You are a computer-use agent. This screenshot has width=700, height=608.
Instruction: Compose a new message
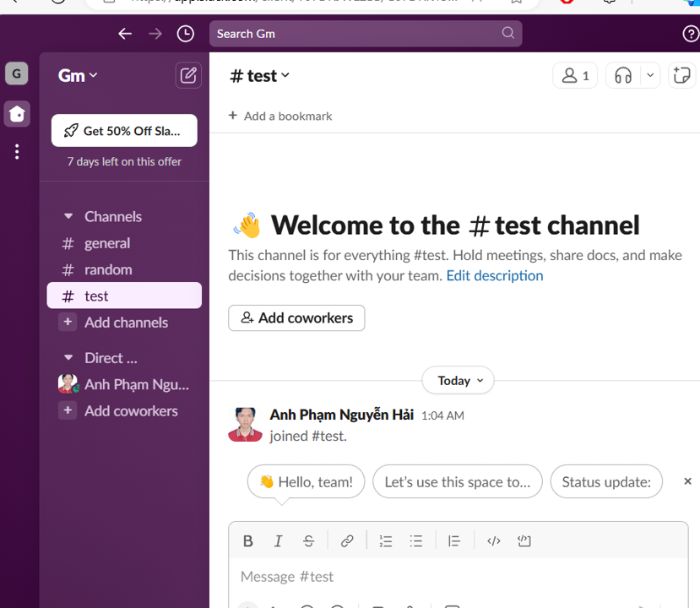(x=188, y=75)
